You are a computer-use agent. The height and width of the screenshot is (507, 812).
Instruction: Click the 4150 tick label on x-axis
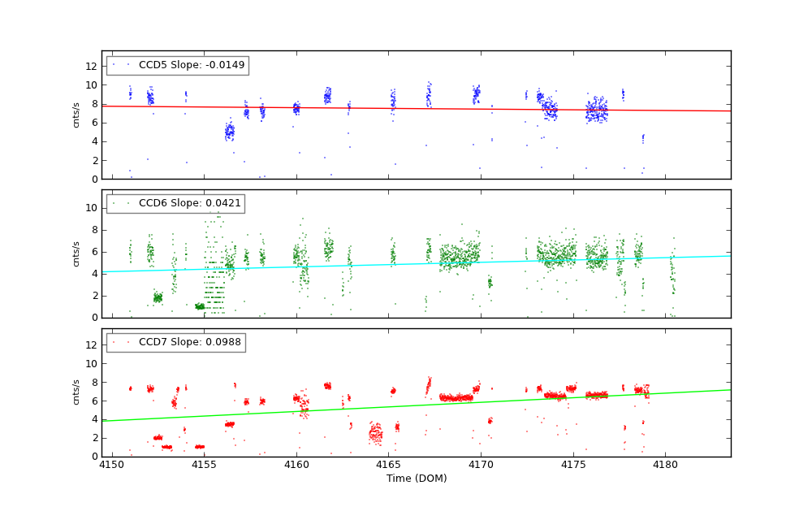(112, 465)
